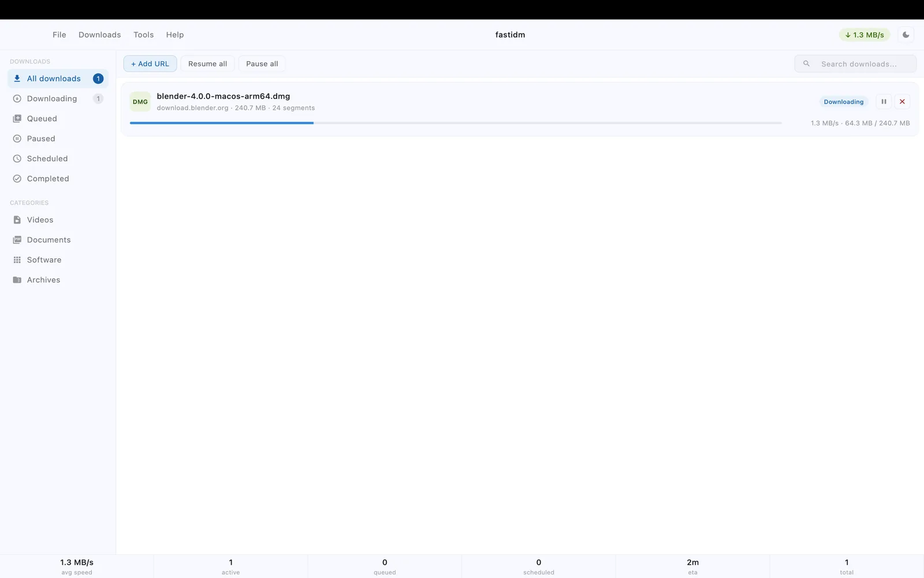Select Downloading filter in sidebar
The height and width of the screenshot is (578, 924).
58,99
